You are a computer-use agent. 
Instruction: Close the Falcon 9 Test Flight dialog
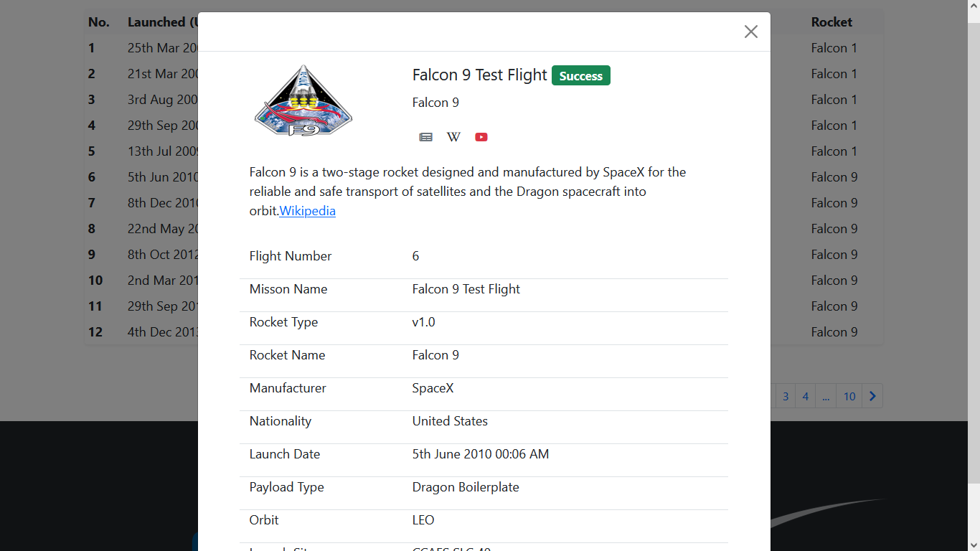click(x=750, y=32)
